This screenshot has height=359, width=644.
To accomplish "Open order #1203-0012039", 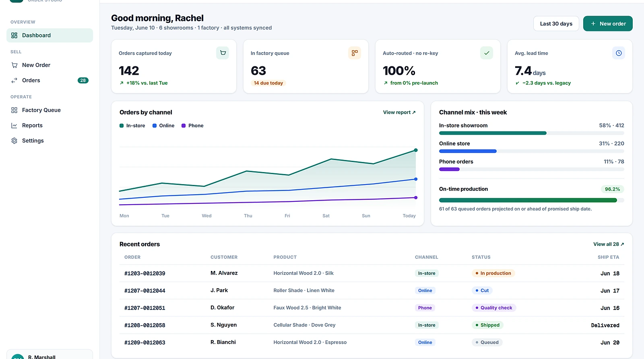I will [x=145, y=273].
